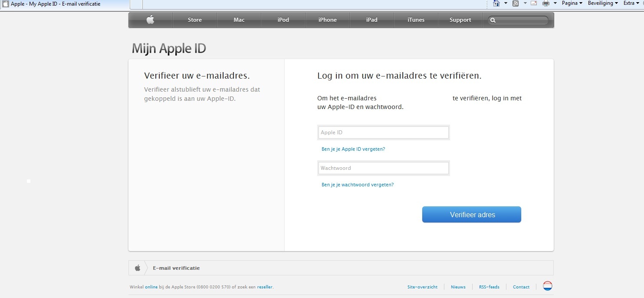Open the Extra menu
Image resolution: width=644 pixels, height=298 pixels.
coord(631,3)
